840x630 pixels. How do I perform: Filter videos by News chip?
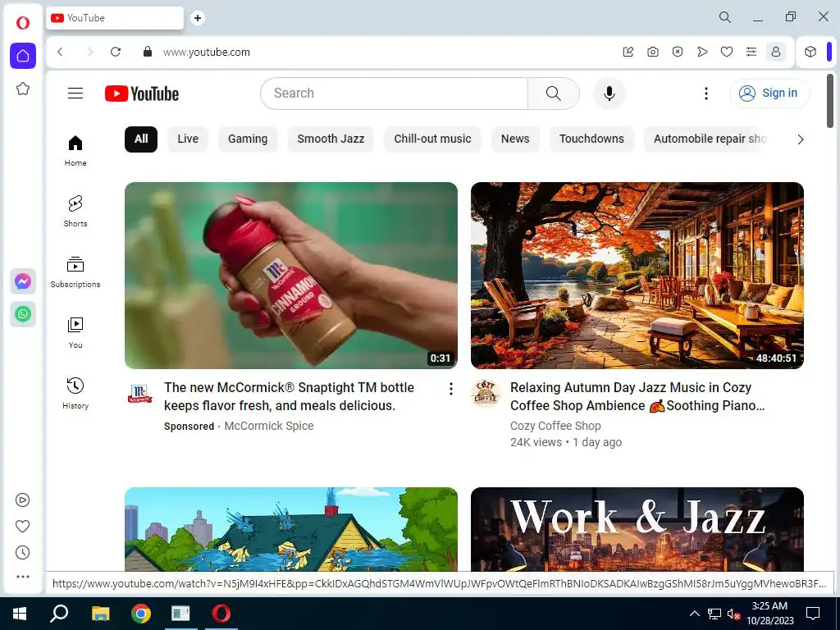point(515,139)
